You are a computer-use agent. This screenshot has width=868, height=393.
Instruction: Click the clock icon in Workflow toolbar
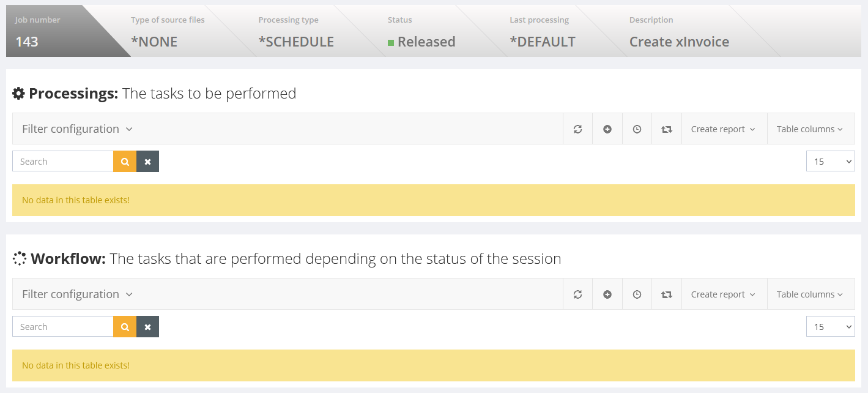click(637, 294)
